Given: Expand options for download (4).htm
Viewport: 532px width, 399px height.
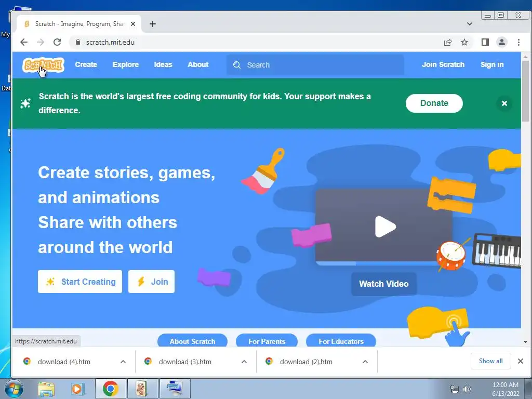Looking at the screenshot, I should (123, 362).
